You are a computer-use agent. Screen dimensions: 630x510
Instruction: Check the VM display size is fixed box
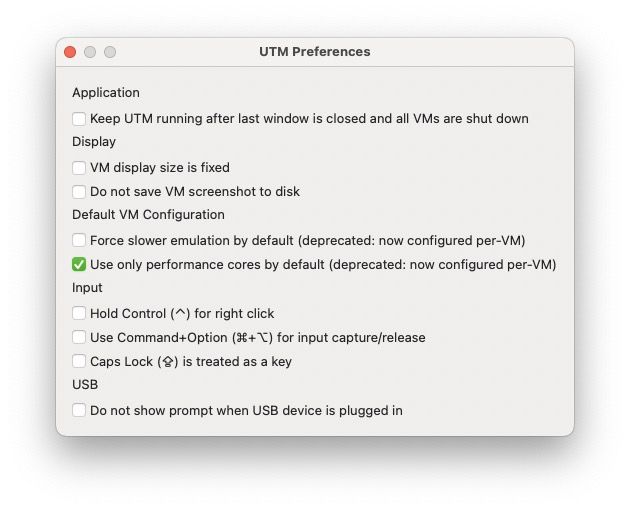click(x=79, y=168)
